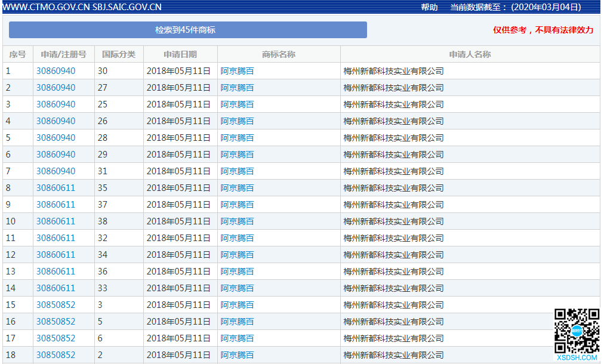
Task: Select applicant 梅州新都科技实业有限公司 in row 9
Action: [393, 205]
